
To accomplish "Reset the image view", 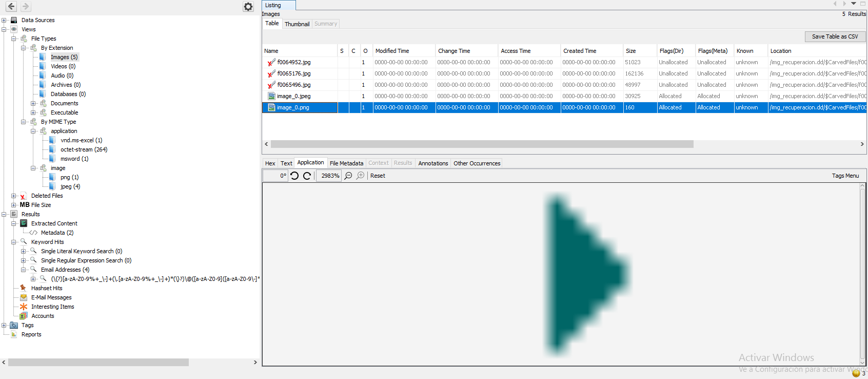I will (x=378, y=176).
